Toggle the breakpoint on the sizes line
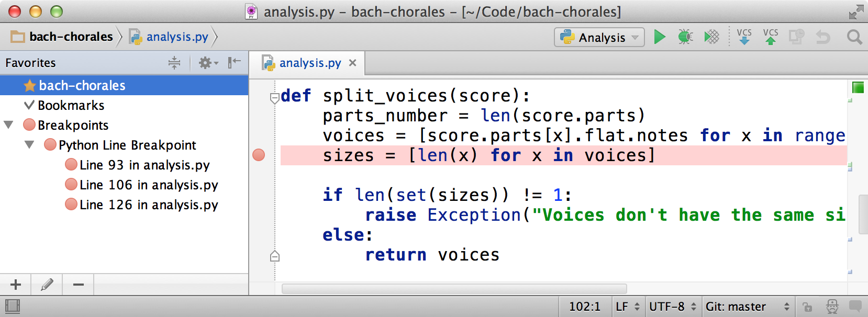 pyautogui.click(x=259, y=155)
